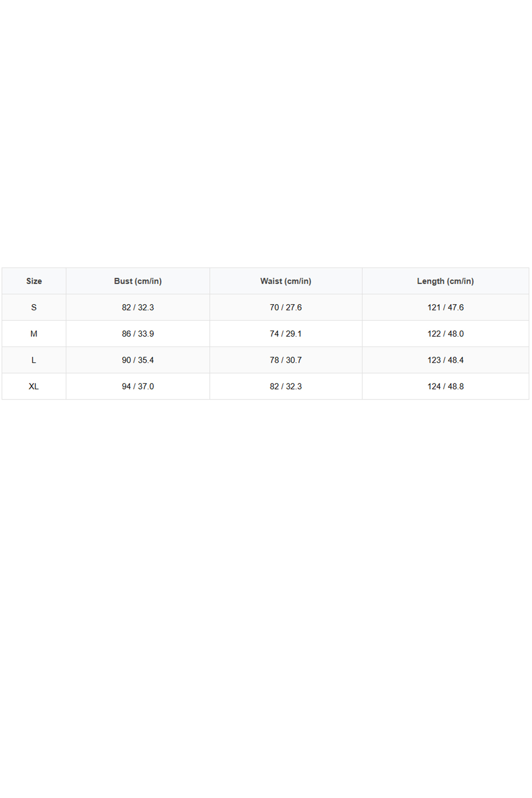Click waist value 78 / 30.7
The width and height of the screenshot is (532, 798).
(x=286, y=360)
